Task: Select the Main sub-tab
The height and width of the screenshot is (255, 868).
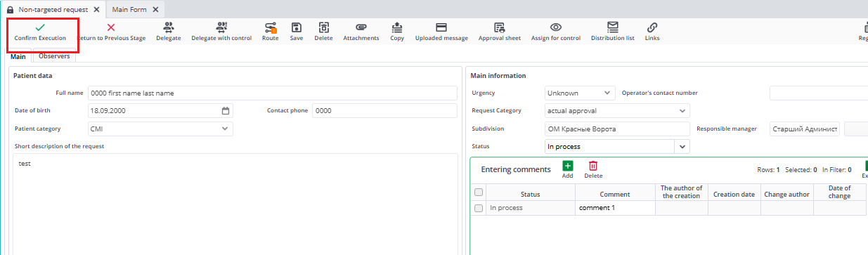Action: [x=18, y=57]
